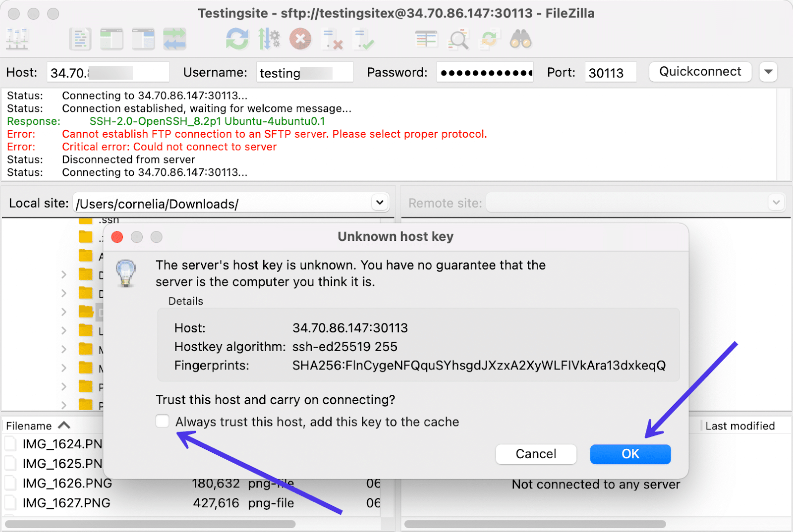Cancel the Unknown host key dialog

point(536,454)
